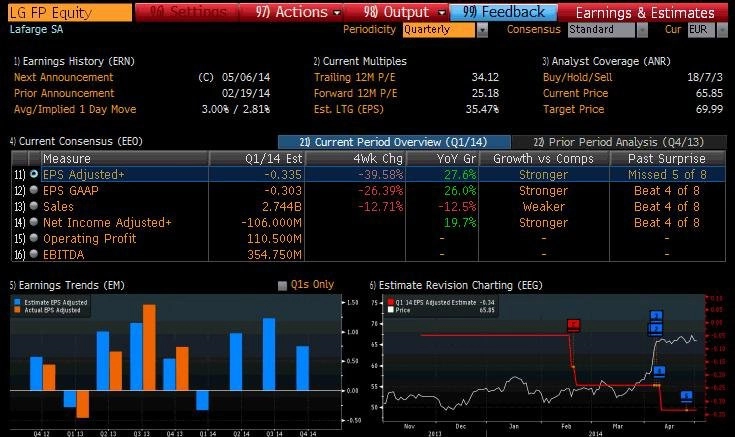The width and height of the screenshot is (735, 437).
Task: Click the EBITDA value 354.750M
Action: [275, 255]
